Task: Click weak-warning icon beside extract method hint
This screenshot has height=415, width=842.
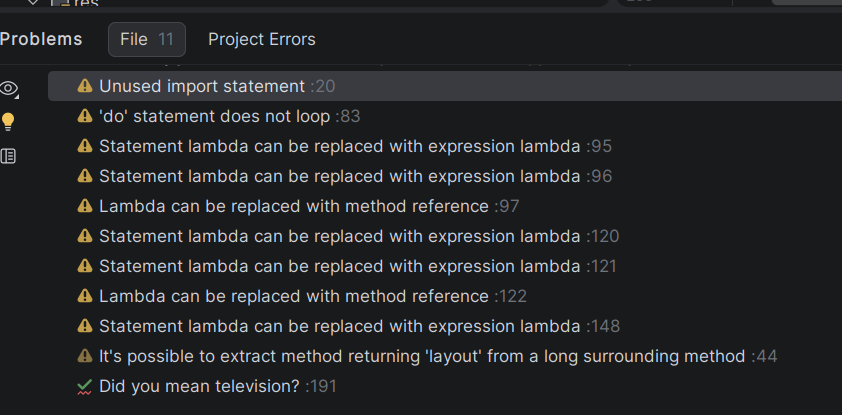Action: [85, 357]
